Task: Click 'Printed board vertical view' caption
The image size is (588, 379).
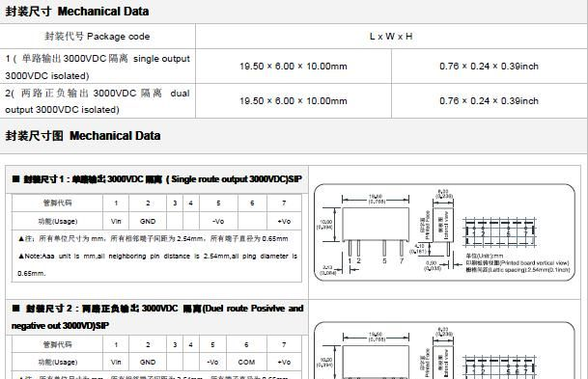Action: pyautogui.click(x=518, y=263)
